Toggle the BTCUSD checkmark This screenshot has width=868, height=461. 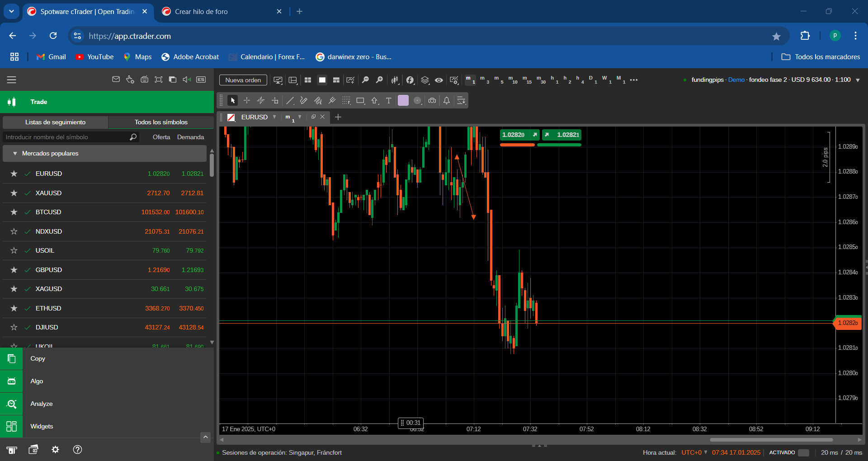point(28,212)
